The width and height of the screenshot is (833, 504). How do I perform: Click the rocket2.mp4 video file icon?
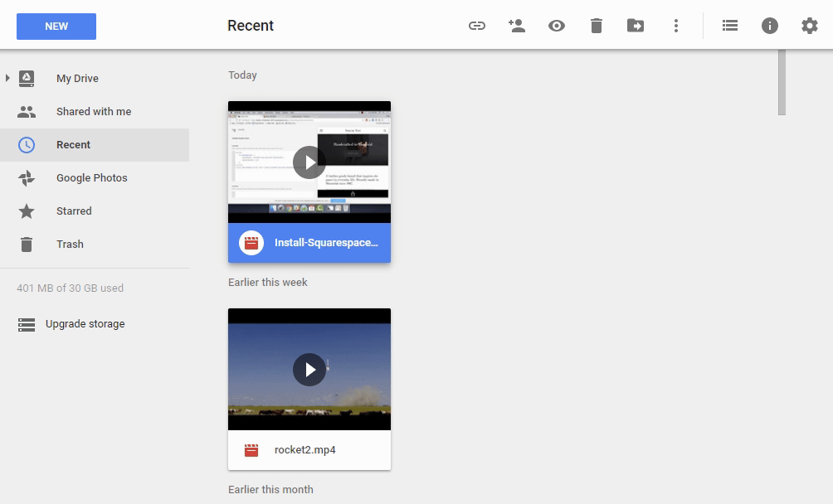point(251,450)
